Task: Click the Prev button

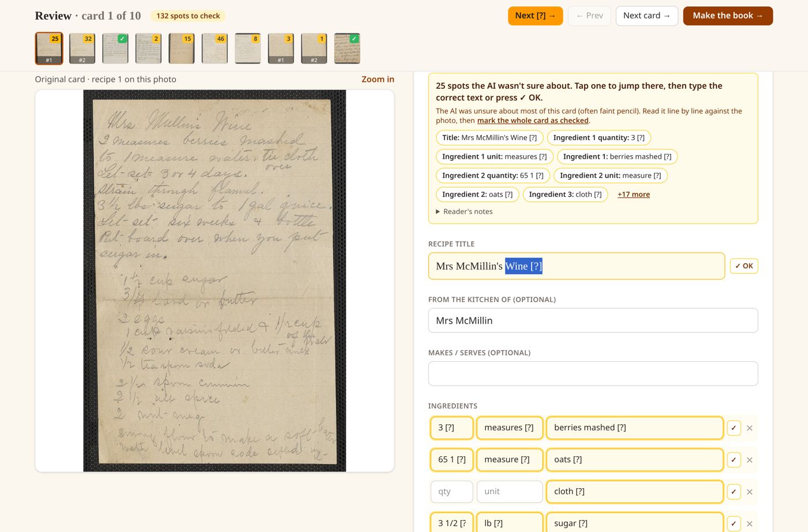Action: pyautogui.click(x=589, y=16)
